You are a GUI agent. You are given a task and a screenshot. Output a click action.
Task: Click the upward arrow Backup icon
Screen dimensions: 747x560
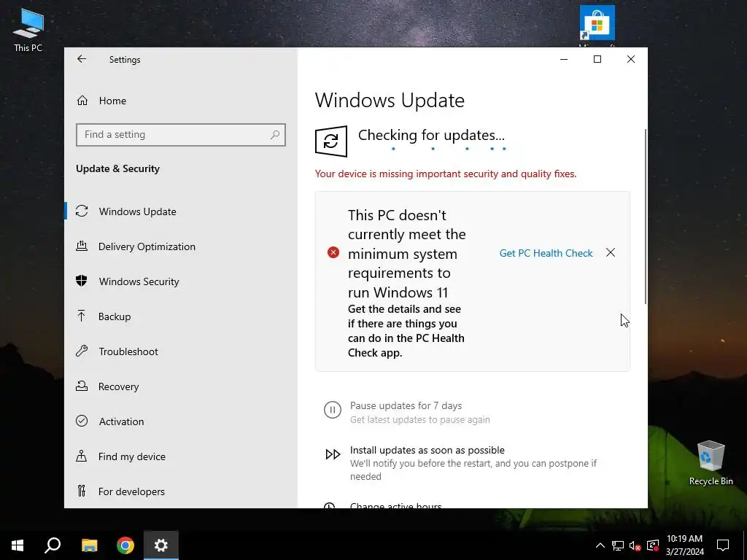coord(82,316)
